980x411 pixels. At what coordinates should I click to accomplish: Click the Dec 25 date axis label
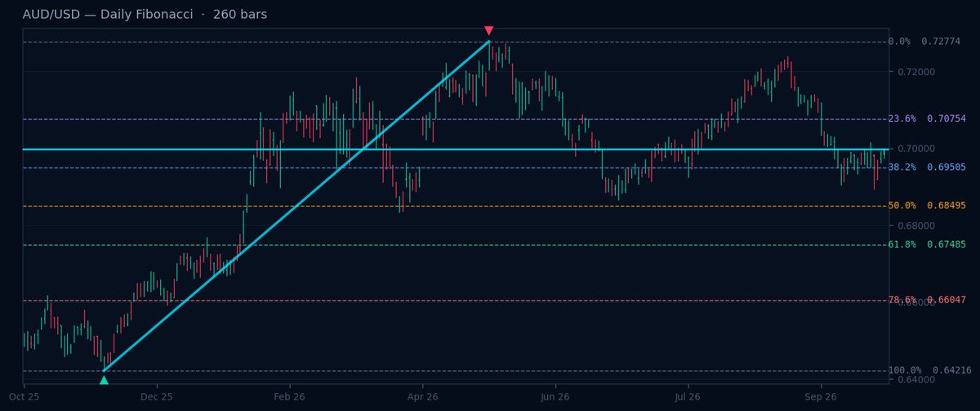coord(157,396)
